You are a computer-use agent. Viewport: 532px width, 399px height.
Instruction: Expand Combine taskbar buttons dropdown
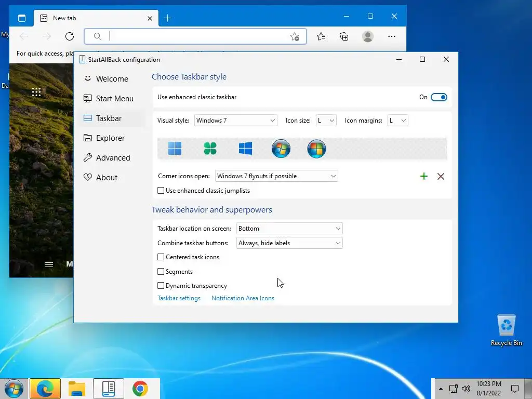[x=289, y=243]
